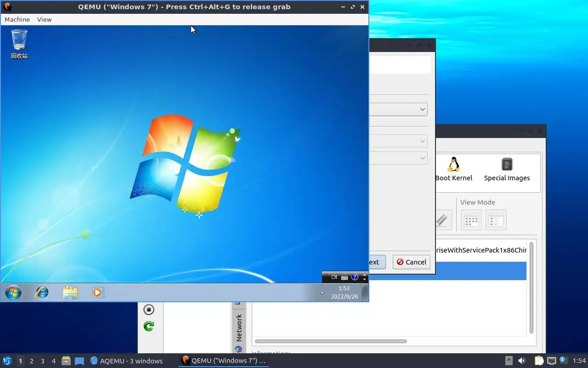The width and height of the screenshot is (588, 368).
Task: Switch to workspace 4
Action: [x=53, y=361]
